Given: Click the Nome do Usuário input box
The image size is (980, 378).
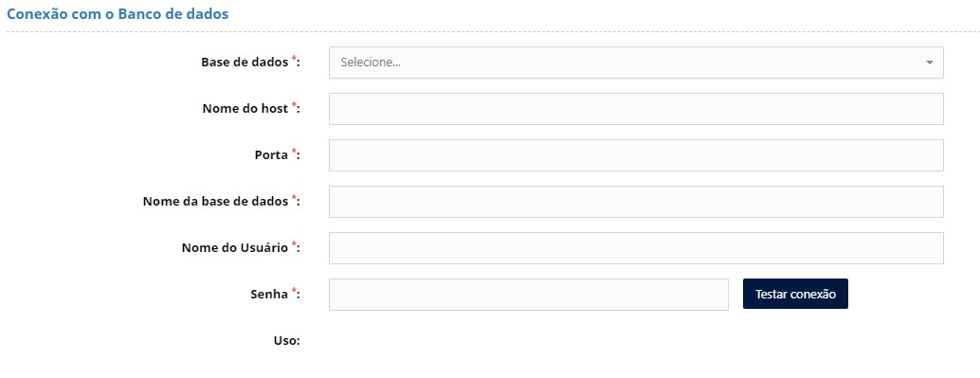Looking at the screenshot, I should tap(636, 248).
